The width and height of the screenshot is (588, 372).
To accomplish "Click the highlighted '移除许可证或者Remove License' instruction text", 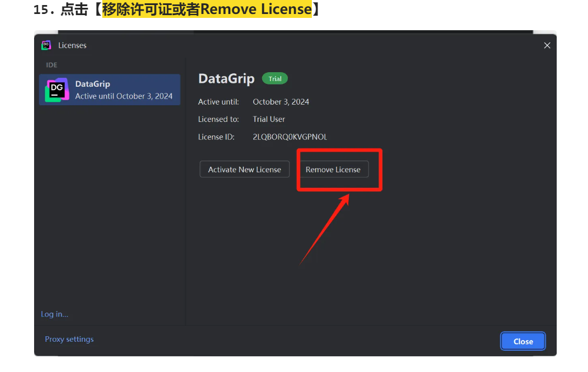I will coord(207,9).
